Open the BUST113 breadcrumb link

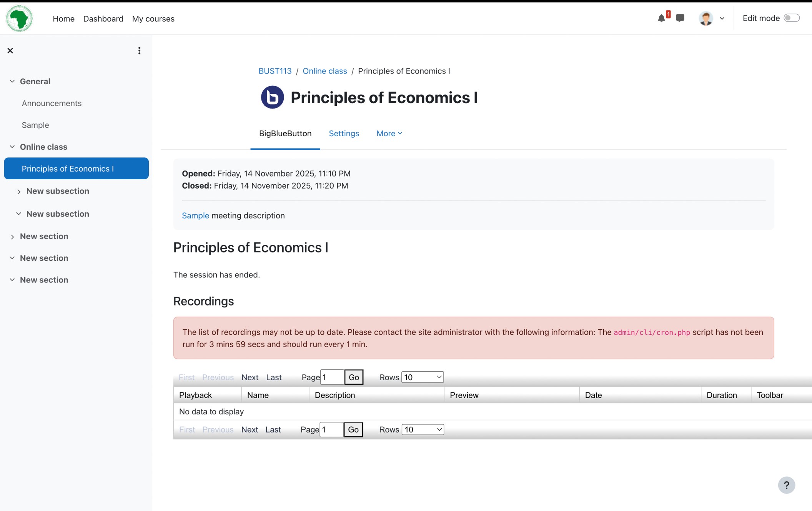click(x=275, y=71)
